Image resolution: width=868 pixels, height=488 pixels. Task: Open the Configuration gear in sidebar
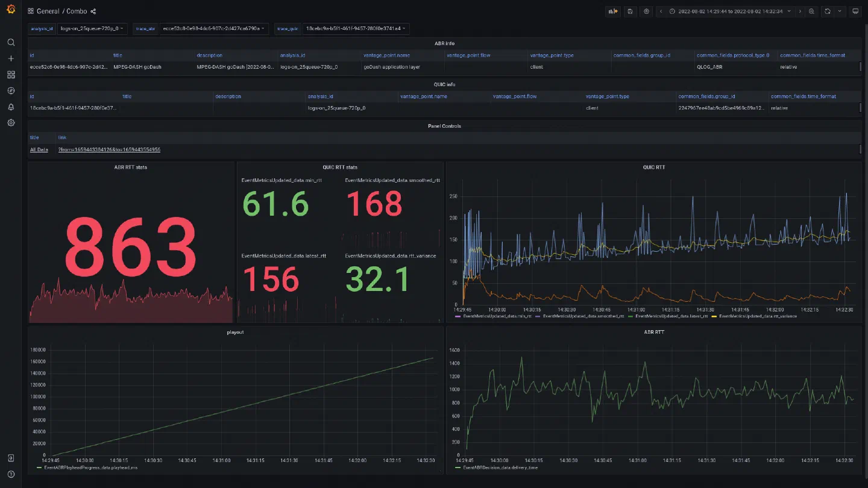coord(11,123)
